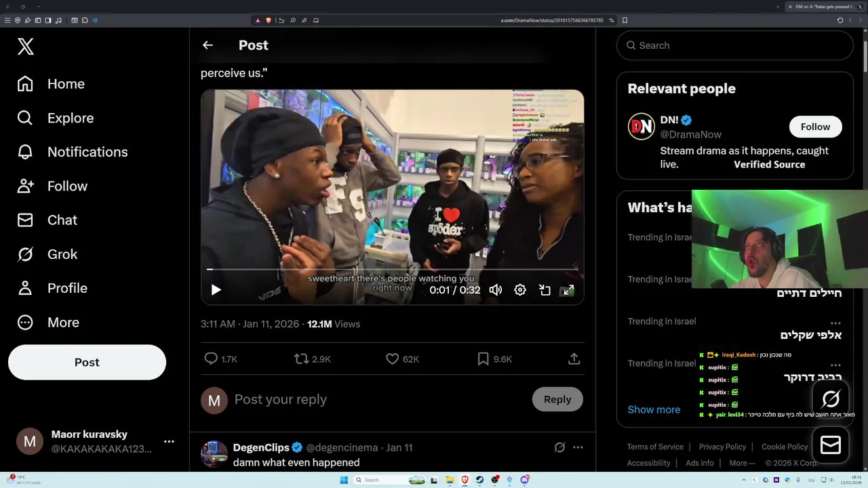This screenshot has width=868, height=488.
Task: Focus the Search box
Action: point(735,45)
